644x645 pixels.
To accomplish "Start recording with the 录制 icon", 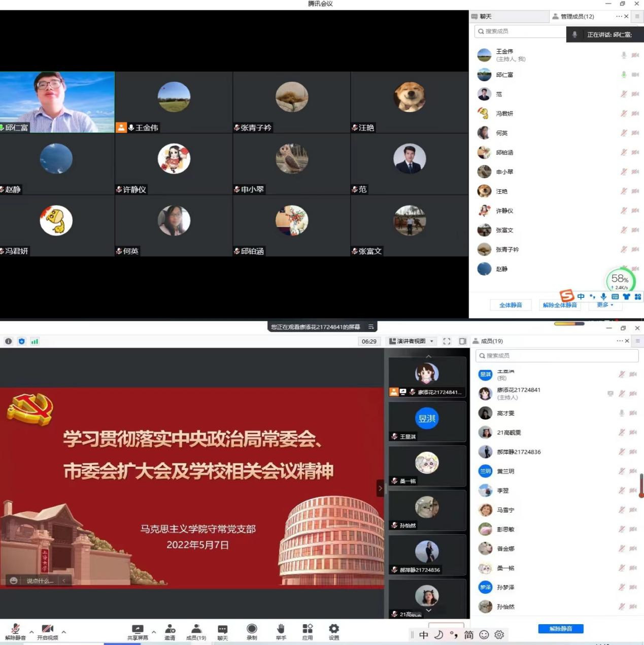I will [252, 631].
